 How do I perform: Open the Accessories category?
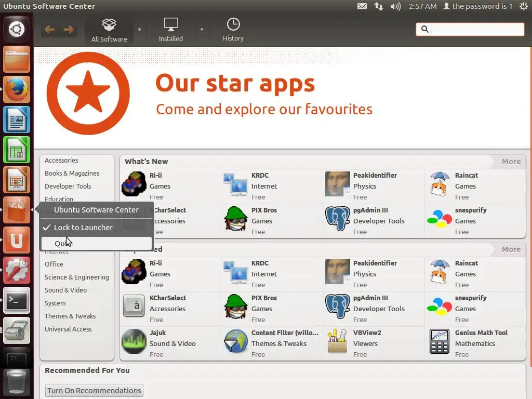click(61, 160)
